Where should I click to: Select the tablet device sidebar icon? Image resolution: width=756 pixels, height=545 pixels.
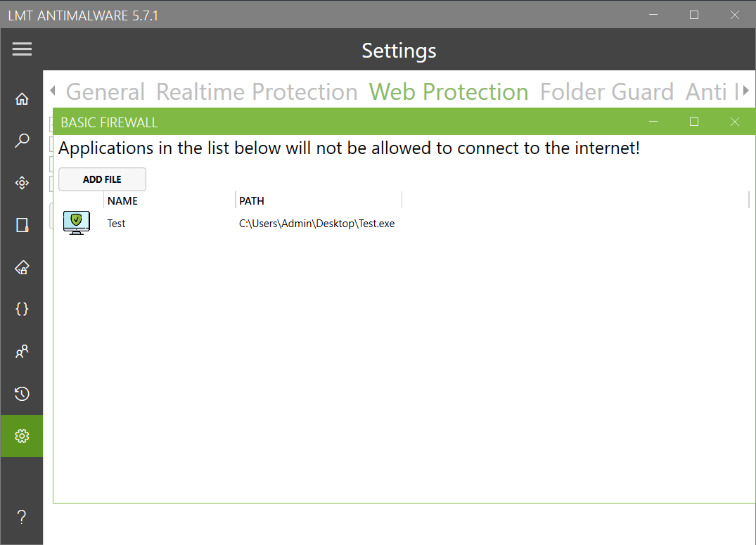[22, 225]
